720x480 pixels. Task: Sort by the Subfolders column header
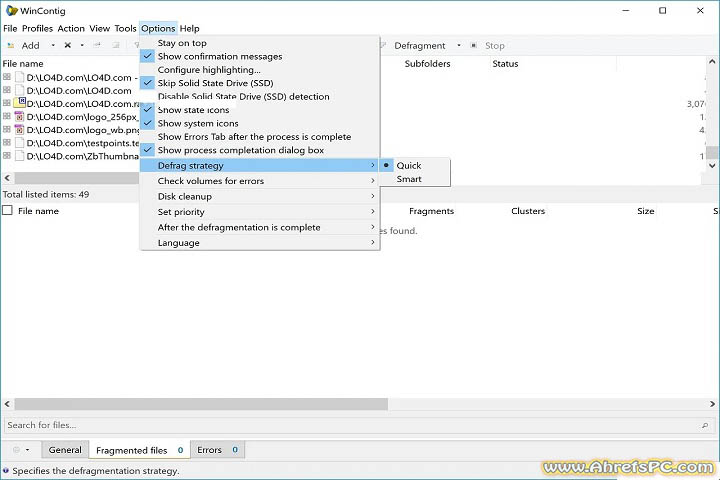pyautogui.click(x=428, y=63)
